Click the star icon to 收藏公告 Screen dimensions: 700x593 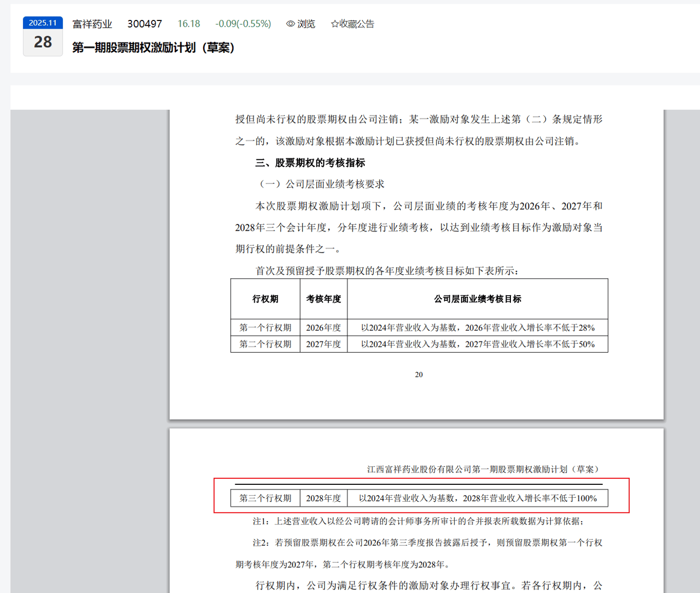335,24
